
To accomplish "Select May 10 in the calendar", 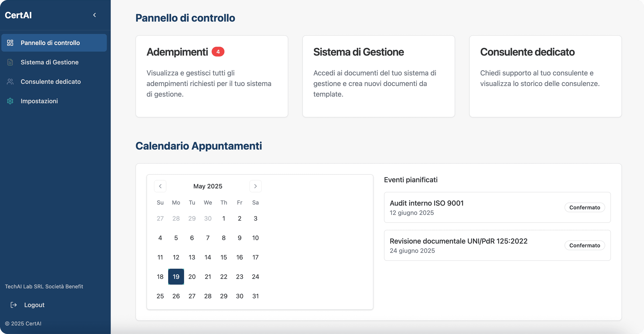I will 255,238.
